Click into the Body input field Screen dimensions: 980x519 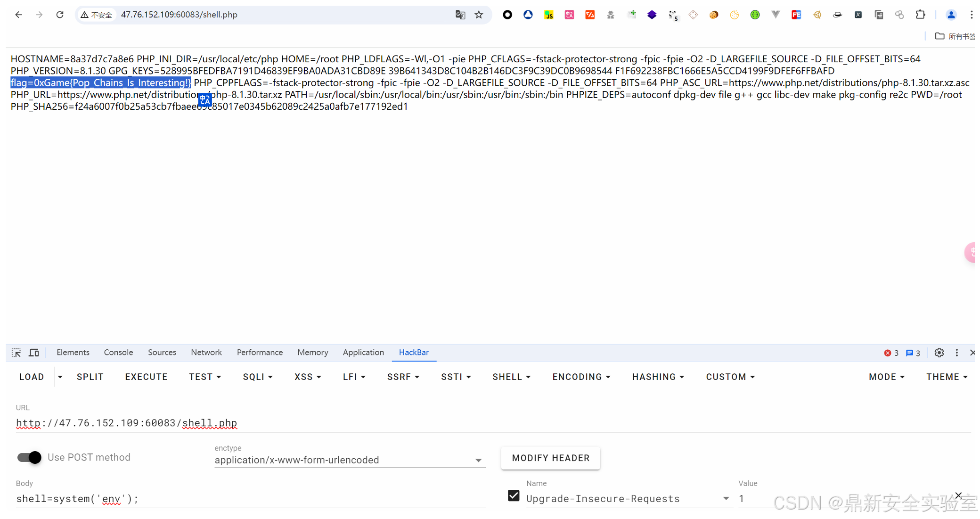point(250,498)
